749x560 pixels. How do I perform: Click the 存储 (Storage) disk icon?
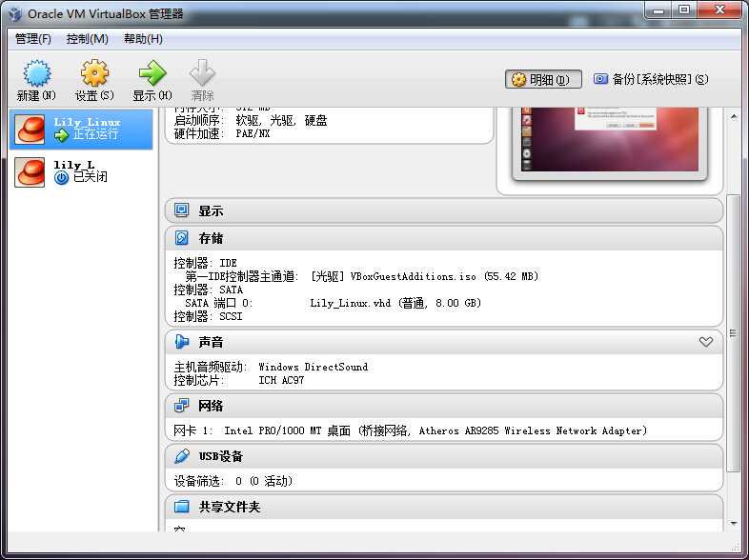click(181, 238)
